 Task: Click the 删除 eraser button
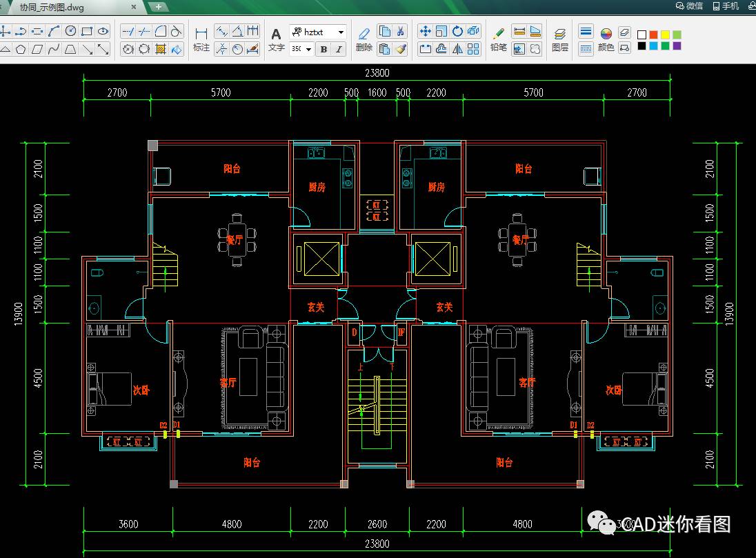click(x=364, y=39)
